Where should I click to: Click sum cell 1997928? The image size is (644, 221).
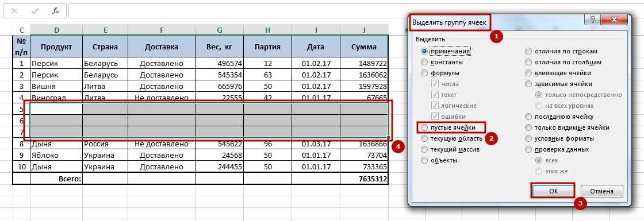(x=365, y=87)
